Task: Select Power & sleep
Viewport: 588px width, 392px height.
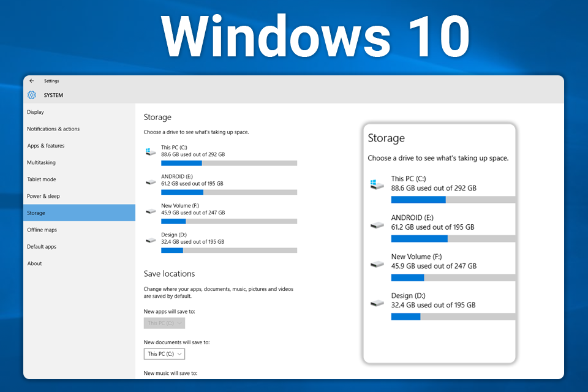Action: [79, 196]
